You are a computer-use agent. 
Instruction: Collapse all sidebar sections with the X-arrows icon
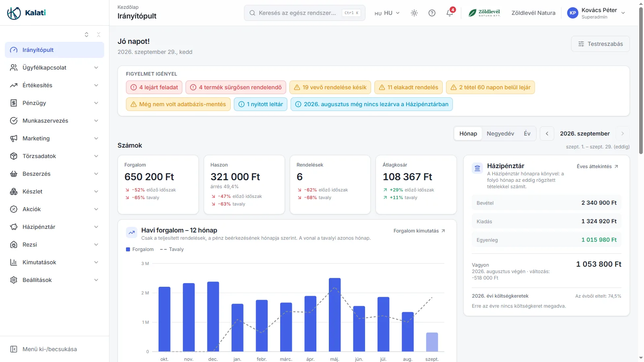click(x=99, y=35)
